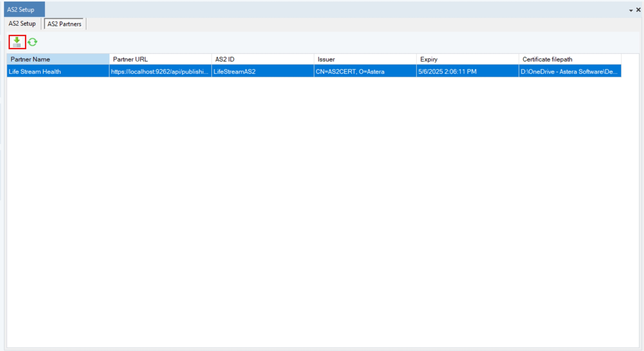Open the panel options dropdown arrow
Screen dimensions: 644x351
click(631, 10)
